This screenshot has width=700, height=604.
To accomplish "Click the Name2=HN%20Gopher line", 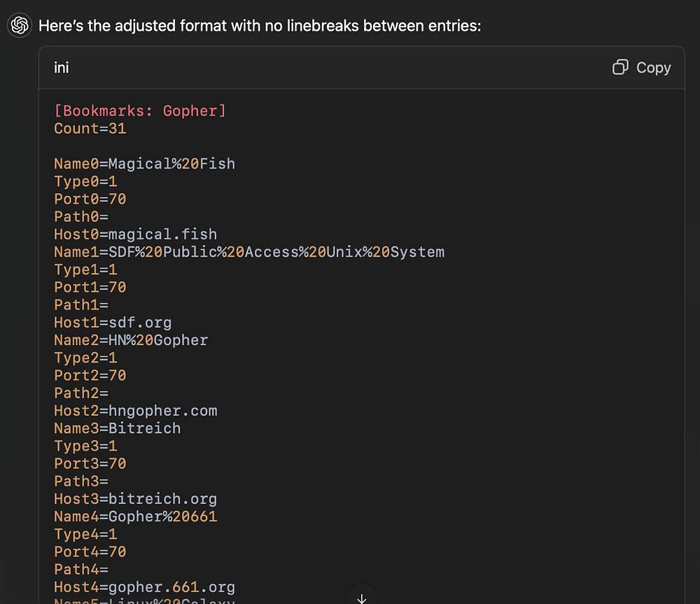I will (131, 340).
